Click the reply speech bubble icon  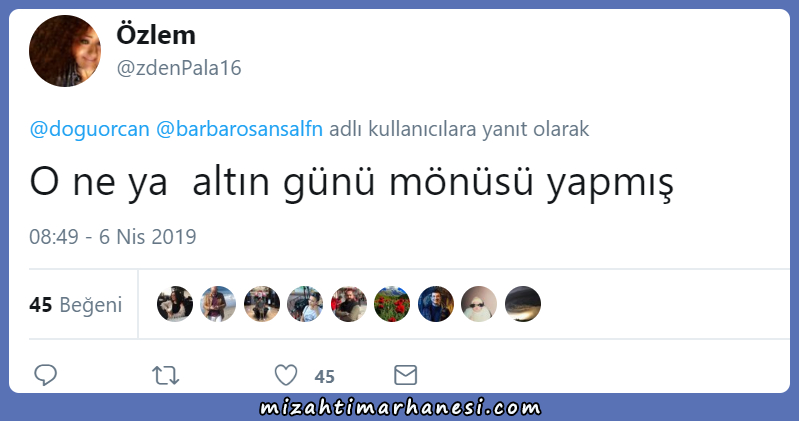pos(45,375)
